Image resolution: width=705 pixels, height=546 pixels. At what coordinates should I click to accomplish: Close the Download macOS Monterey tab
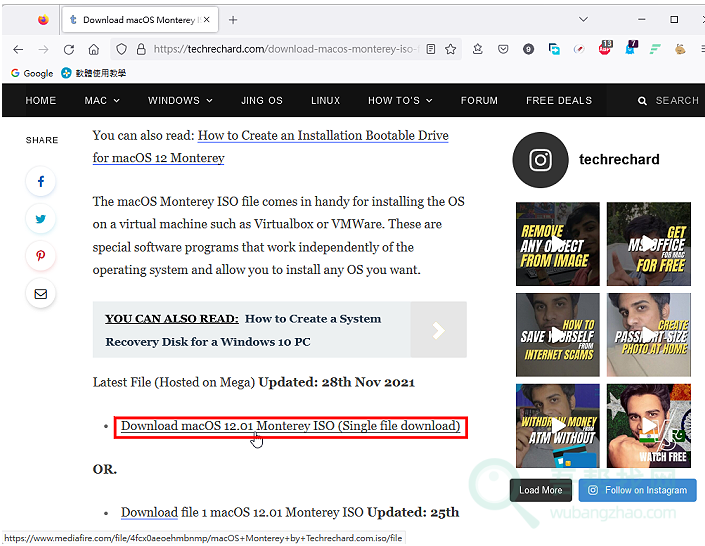click(x=206, y=20)
